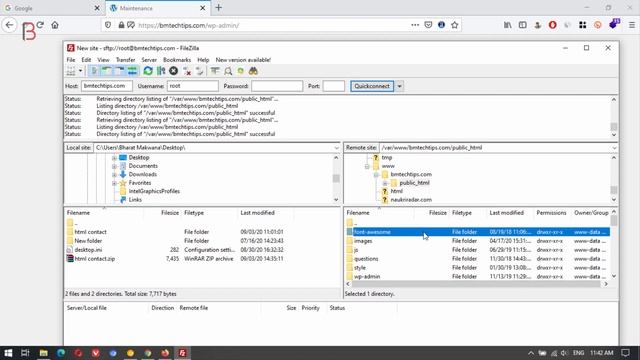Open the Bookmarks menu
This screenshot has width=640, height=360.
pyautogui.click(x=177, y=60)
